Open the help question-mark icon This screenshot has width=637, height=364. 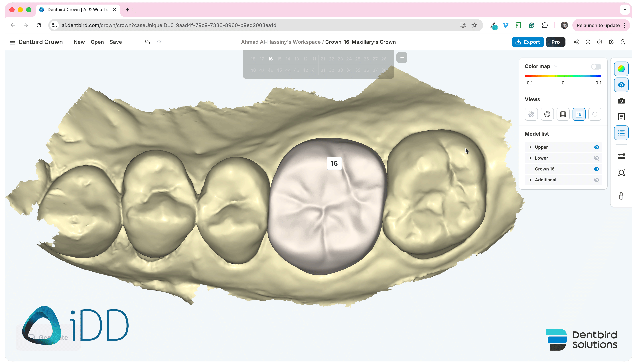599,42
